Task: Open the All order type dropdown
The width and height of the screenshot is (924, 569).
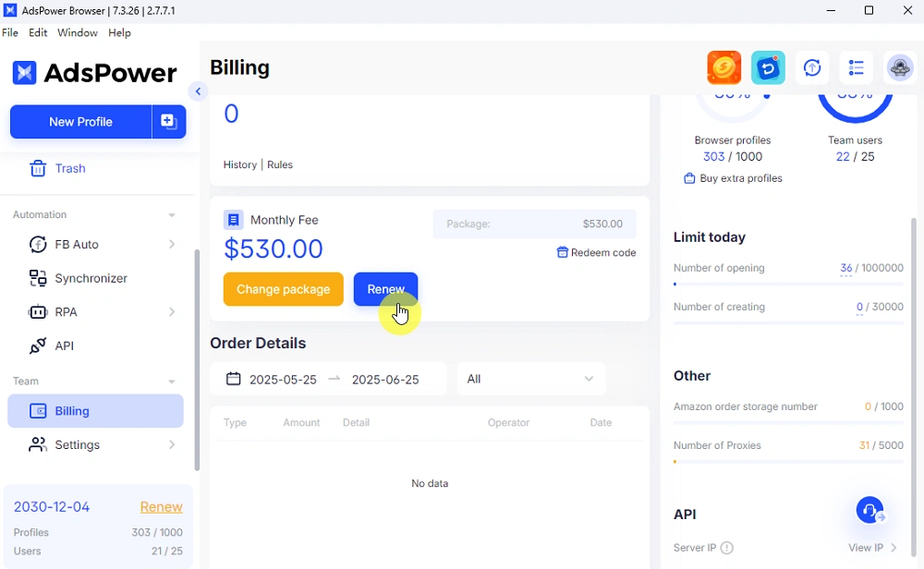Action: (x=531, y=379)
